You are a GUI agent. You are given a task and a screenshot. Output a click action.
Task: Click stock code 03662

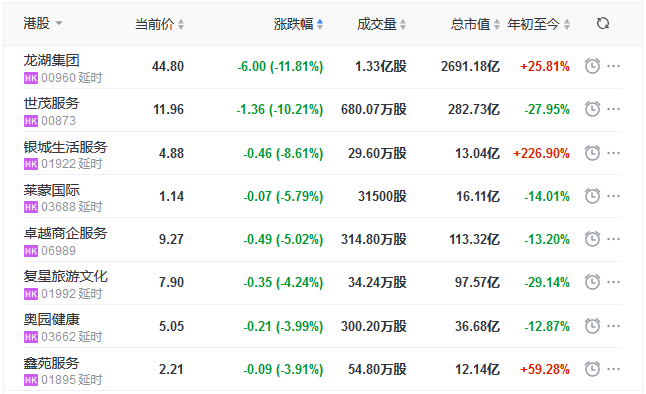pyautogui.click(x=59, y=337)
